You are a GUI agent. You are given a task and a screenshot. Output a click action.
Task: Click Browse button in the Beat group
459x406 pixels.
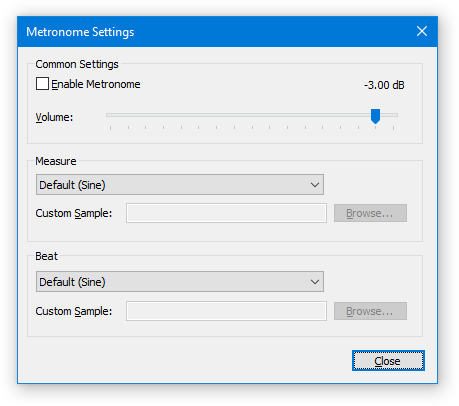pyautogui.click(x=370, y=311)
